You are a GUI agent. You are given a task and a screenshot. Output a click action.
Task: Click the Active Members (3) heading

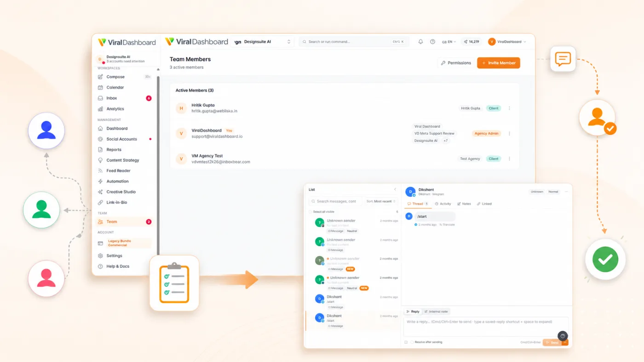point(195,90)
